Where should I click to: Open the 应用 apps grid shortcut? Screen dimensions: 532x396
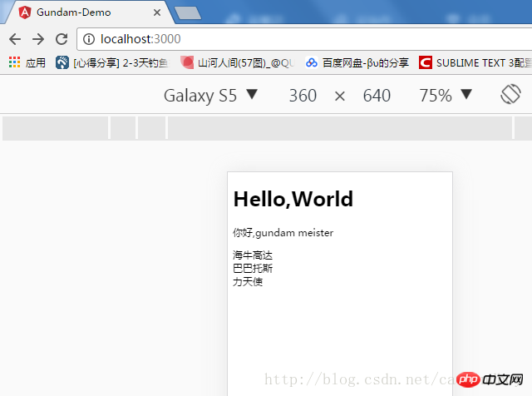click(x=27, y=62)
